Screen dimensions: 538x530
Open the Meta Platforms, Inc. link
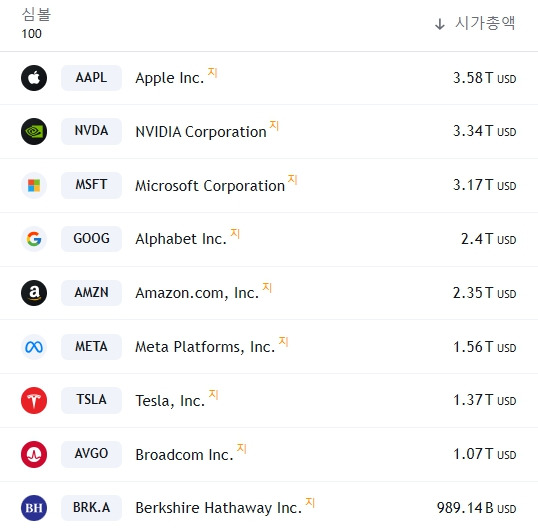tap(205, 347)
